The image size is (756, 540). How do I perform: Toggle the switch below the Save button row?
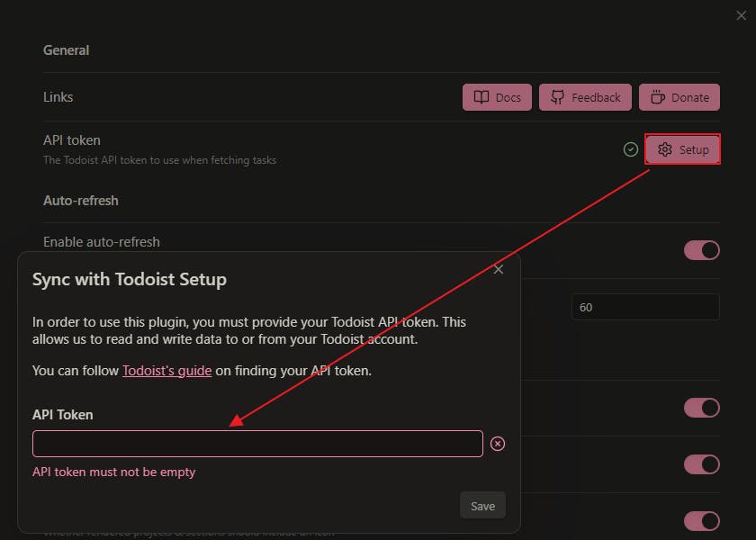[x=702, y=521]
